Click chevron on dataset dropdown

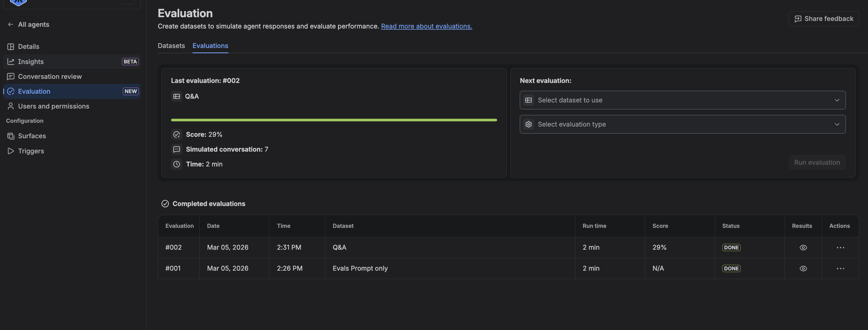[x=837, y=100]
